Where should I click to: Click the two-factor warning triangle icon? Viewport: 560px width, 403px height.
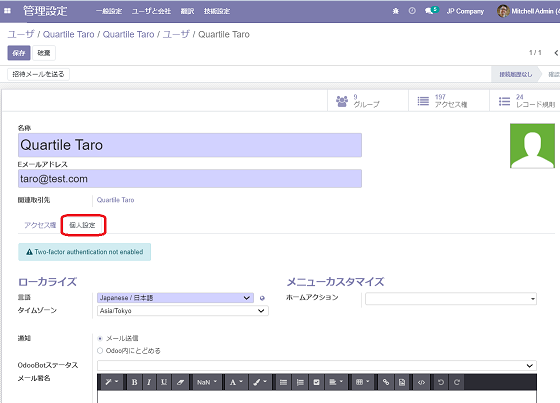click(x=29, y=252)
